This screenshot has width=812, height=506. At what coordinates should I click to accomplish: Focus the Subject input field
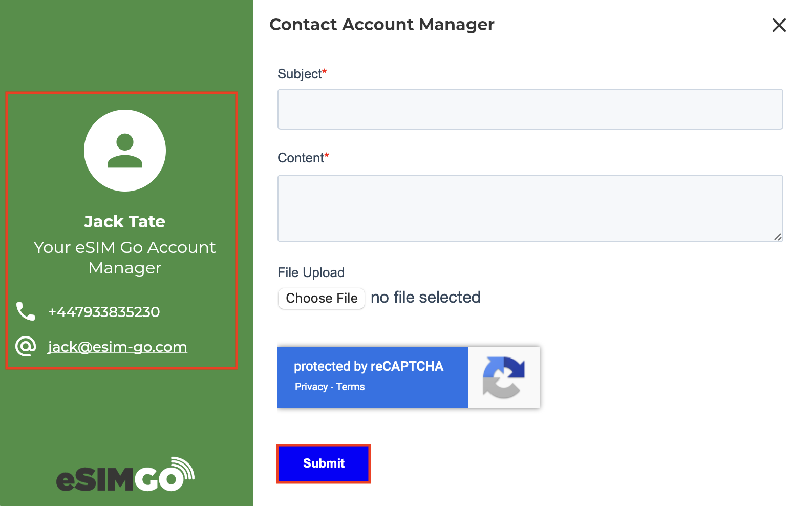pyautogui.click(x=530, y=109)
